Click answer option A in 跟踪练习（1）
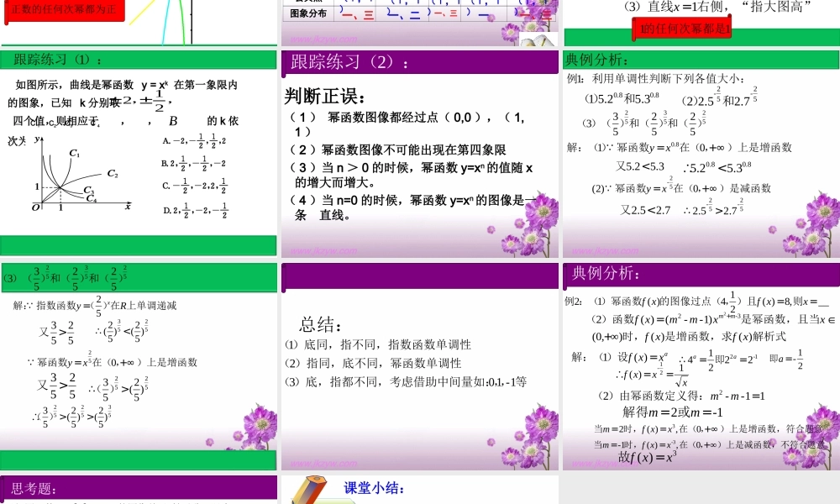The height and width of the screenshot is (504, 840). pyautogui.click(x=194, y=141)
